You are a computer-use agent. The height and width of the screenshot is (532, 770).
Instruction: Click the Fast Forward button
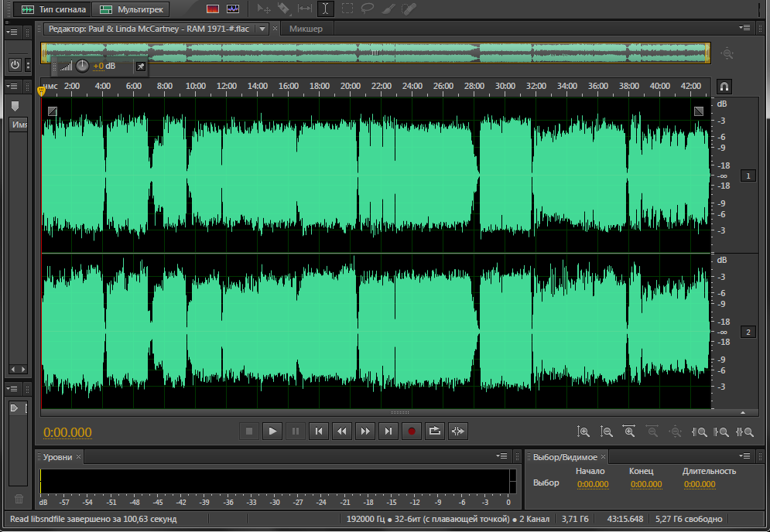coord(364,431)
